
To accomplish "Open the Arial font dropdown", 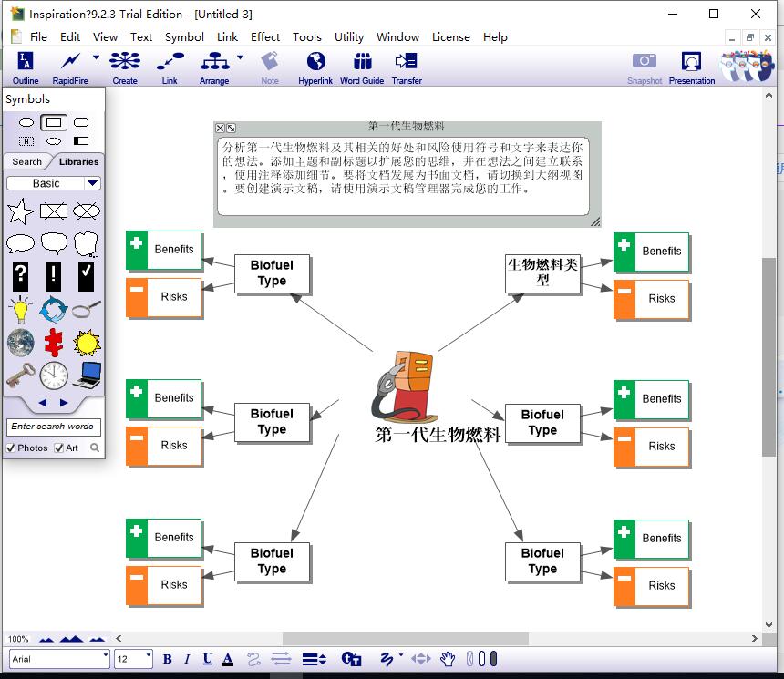I will point(106,658).
